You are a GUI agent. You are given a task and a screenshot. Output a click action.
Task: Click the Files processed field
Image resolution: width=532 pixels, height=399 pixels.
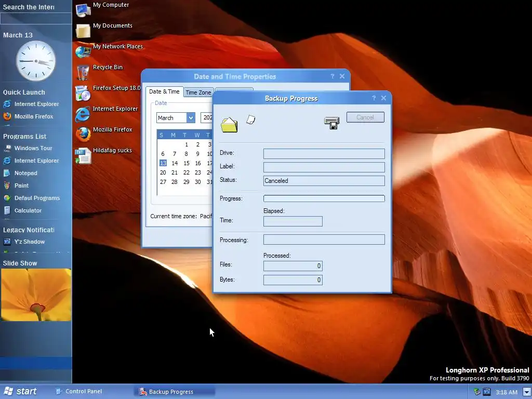(x=293, y=266)
